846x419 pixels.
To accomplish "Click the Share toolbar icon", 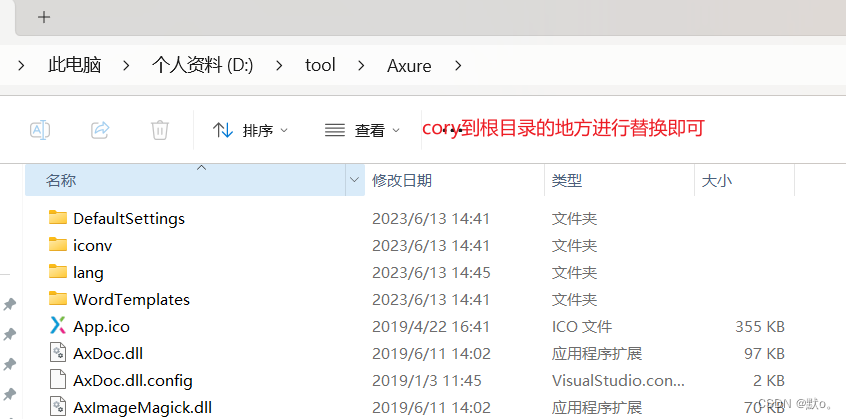I will 100,130.
